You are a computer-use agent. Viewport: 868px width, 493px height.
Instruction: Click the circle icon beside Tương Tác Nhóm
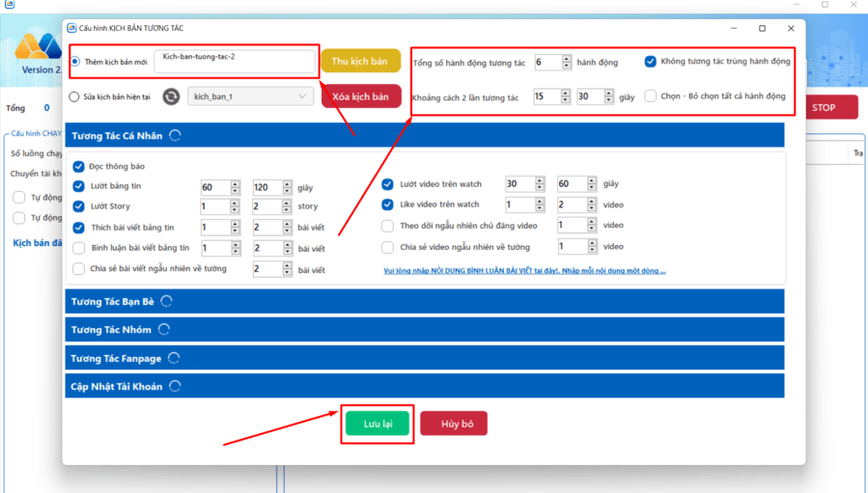coord(164,329)
